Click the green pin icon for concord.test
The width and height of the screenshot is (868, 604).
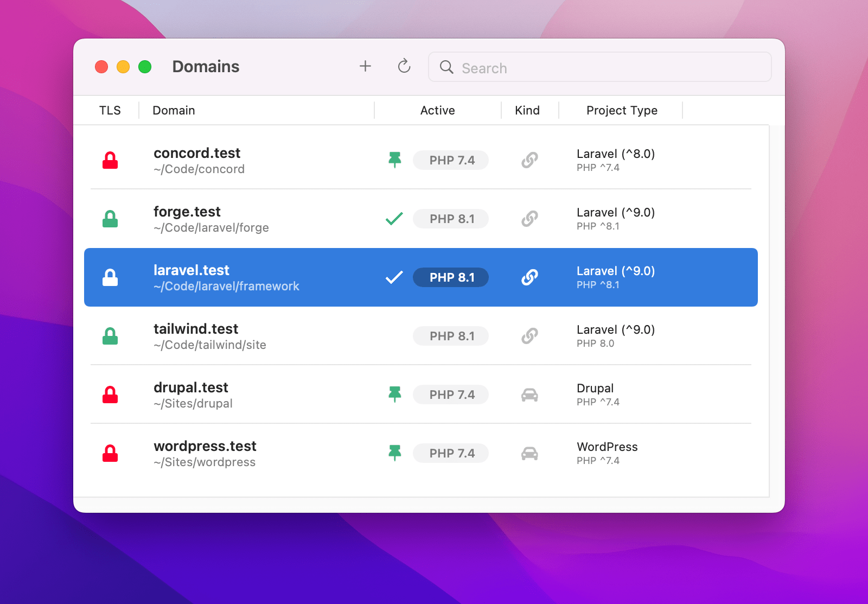pyautogui.click(x=395, y=160)
